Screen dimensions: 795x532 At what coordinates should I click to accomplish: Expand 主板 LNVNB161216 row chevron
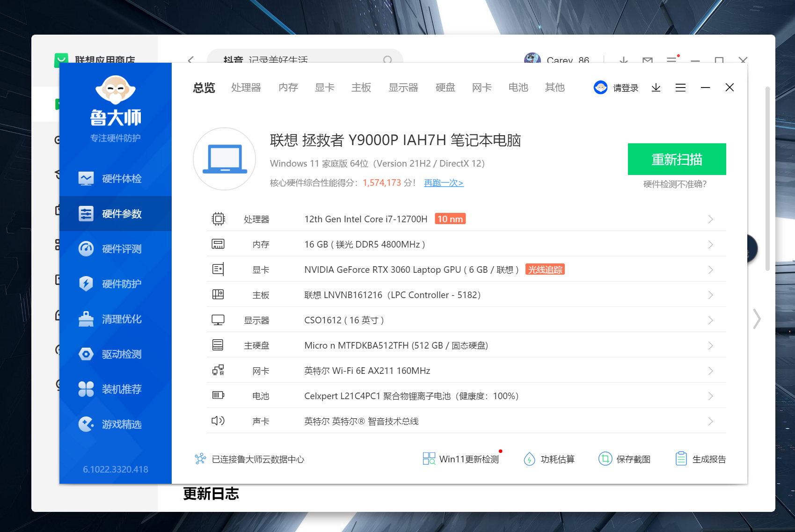(x=710, y=295)
